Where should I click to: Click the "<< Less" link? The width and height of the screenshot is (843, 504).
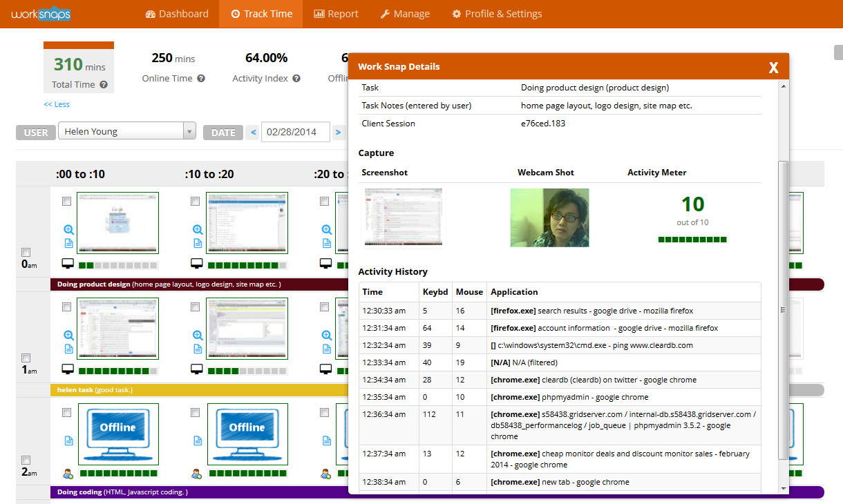[57, 104]
